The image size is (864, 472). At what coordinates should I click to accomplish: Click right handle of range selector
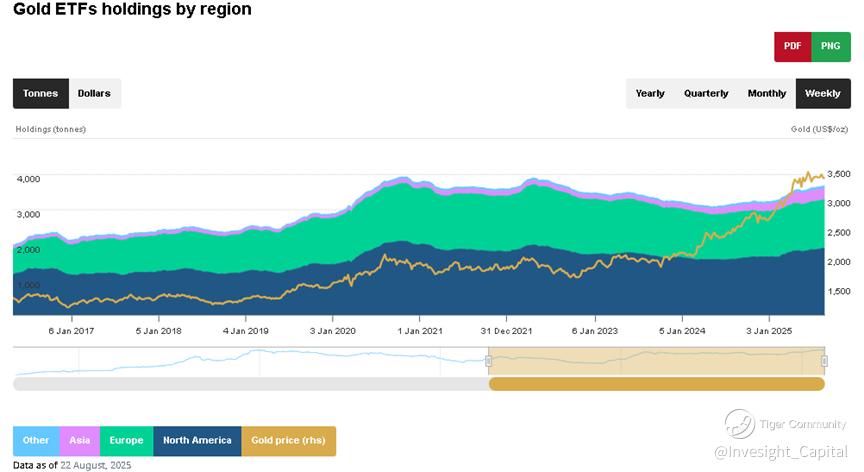pos(824,360)
